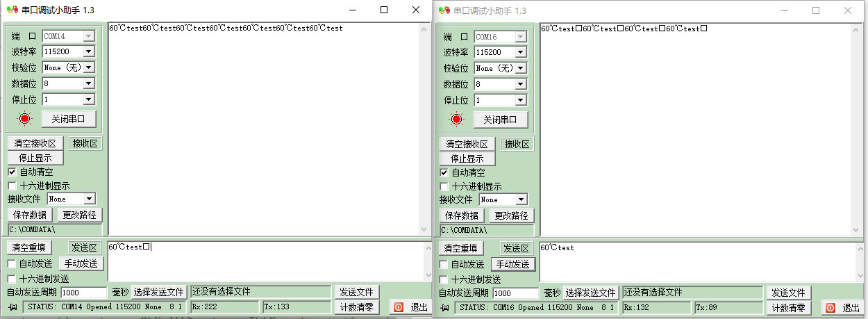Click 选择发送文件 in COM14 window

(x=159, y=292)
